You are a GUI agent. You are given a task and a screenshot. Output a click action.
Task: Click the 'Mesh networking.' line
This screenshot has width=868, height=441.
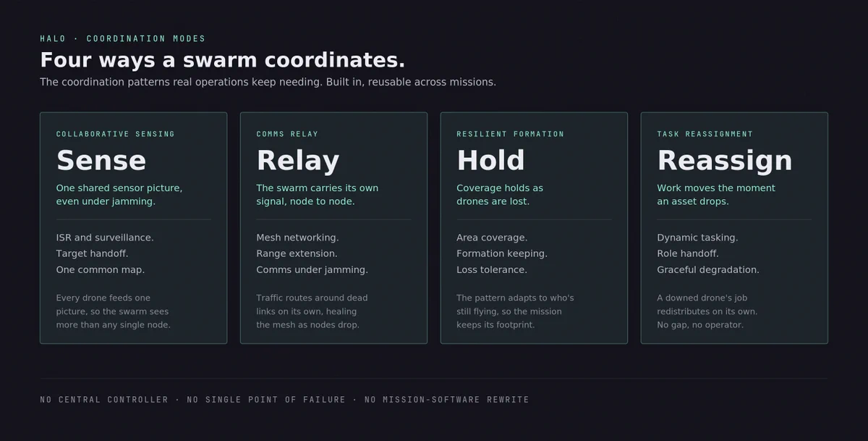pyautogui.click(x=297, y=238)
